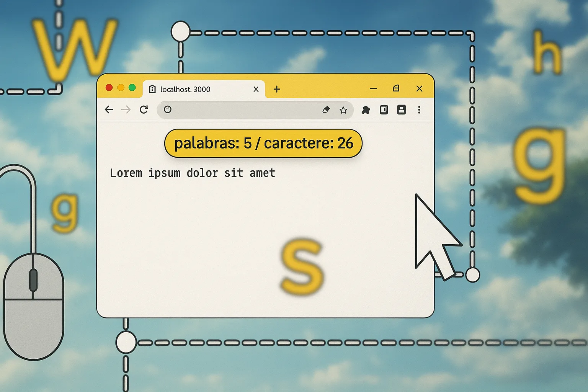Viewport: 588px width, 392px height.
Task: Close the localhost. 3000 tab
Action: (x=256, y=89)
